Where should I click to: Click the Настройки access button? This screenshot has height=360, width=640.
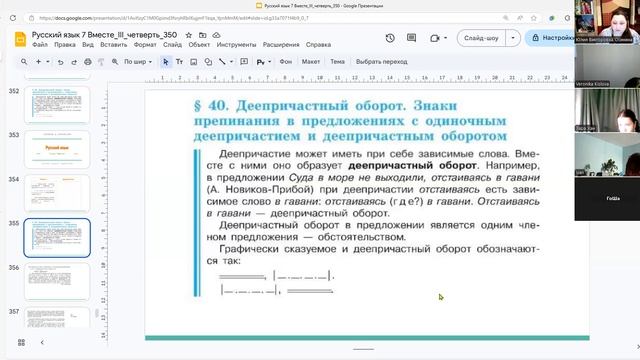click(551, 38)
